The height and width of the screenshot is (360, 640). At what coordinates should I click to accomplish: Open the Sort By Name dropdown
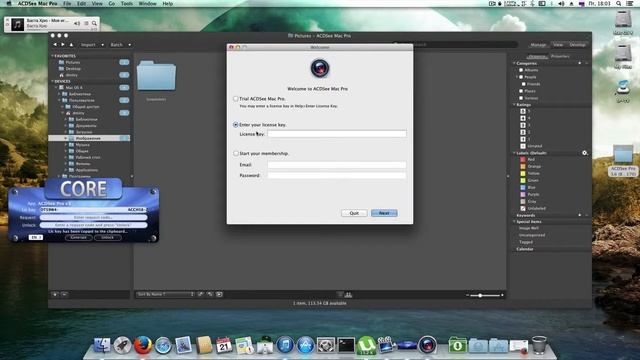tap(165, 294)
